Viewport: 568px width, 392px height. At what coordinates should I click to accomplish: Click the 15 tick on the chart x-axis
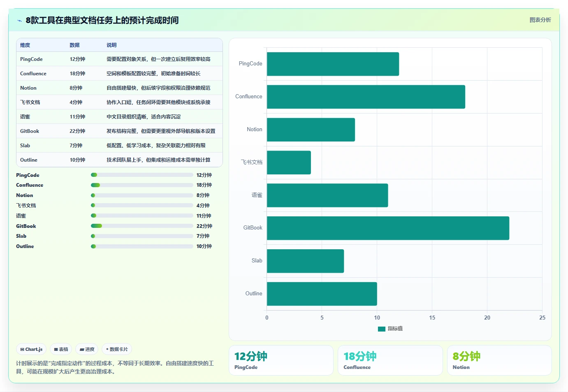coord(432,318)
